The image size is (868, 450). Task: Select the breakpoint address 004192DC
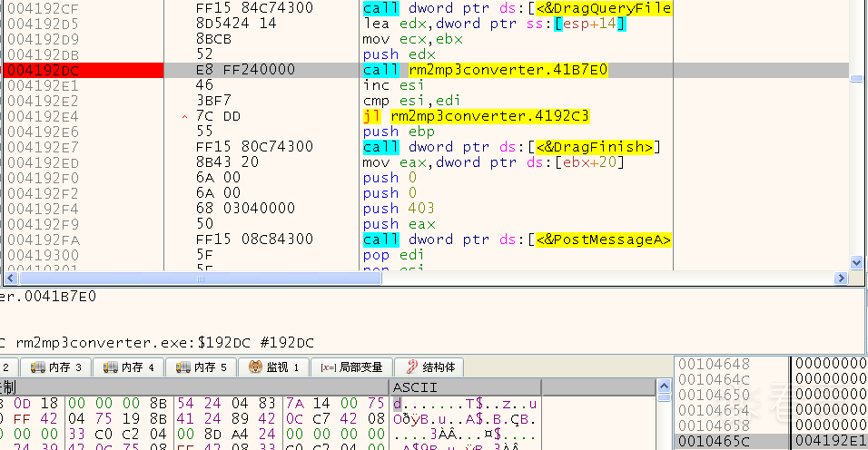[44, 70]
